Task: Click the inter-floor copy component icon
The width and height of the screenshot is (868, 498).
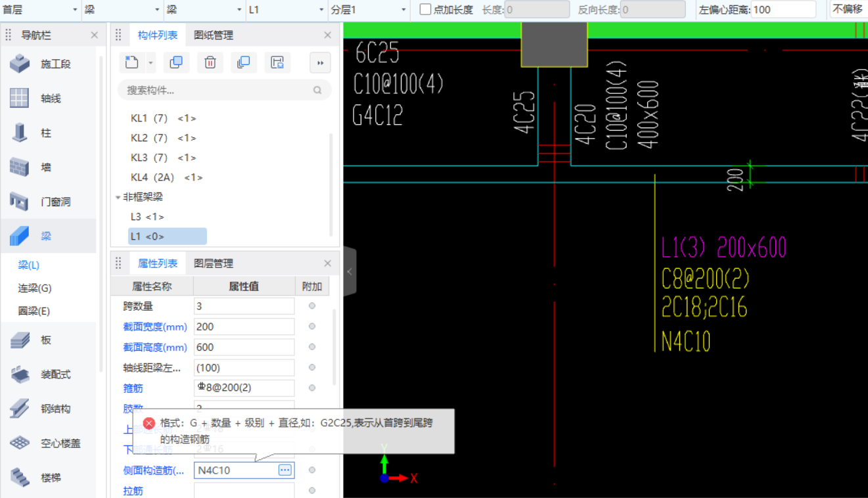Action: coord(244,62)
